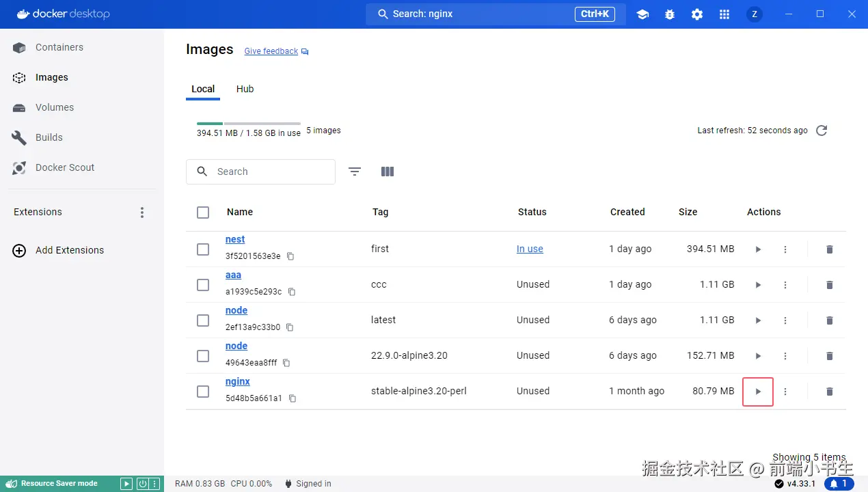This screenshot has width=868, height=492.
Task: Sort by the Name column header
Action: (240, 212)
